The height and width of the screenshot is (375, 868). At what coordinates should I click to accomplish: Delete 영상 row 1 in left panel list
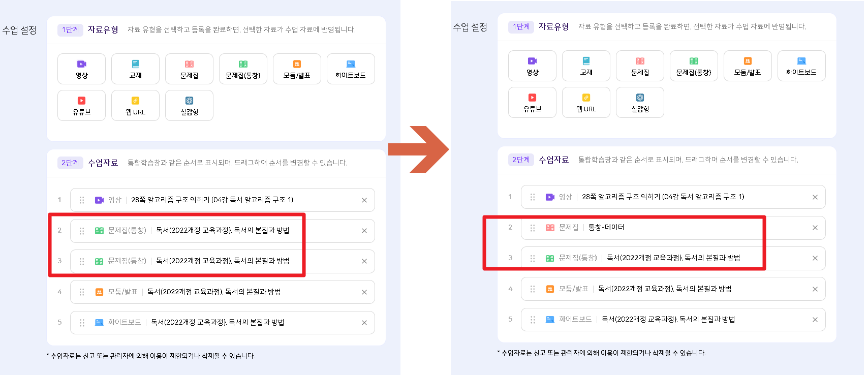(x=364, y=200)
